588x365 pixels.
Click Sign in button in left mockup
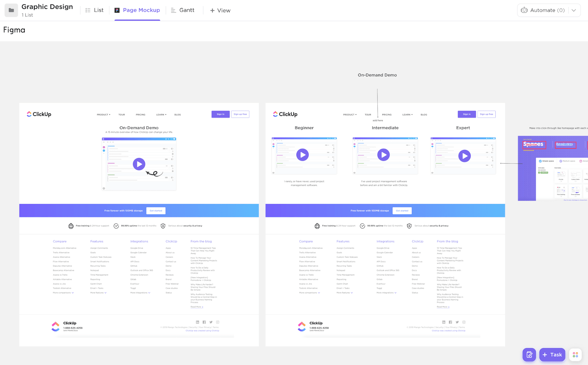(x=220, y=114)
